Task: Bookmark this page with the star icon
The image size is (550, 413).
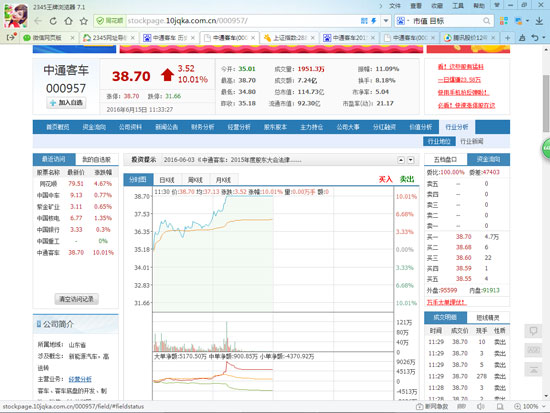Action: (83, 21)
